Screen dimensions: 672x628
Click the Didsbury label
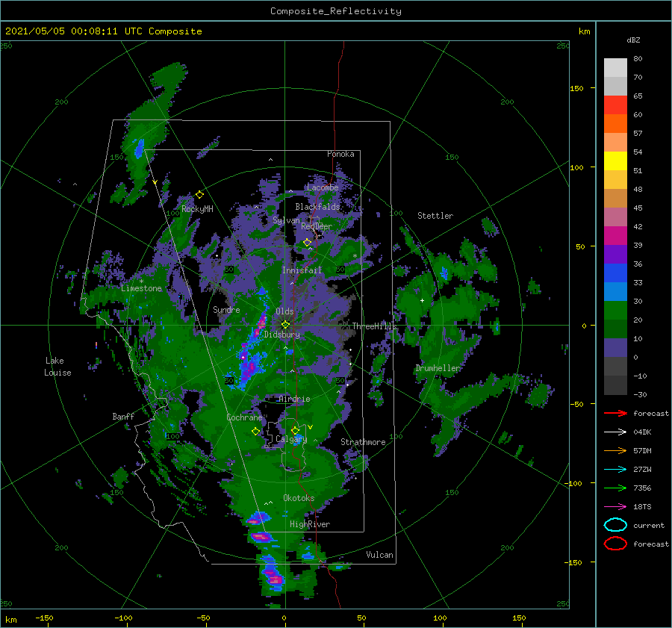coord(282,335)
